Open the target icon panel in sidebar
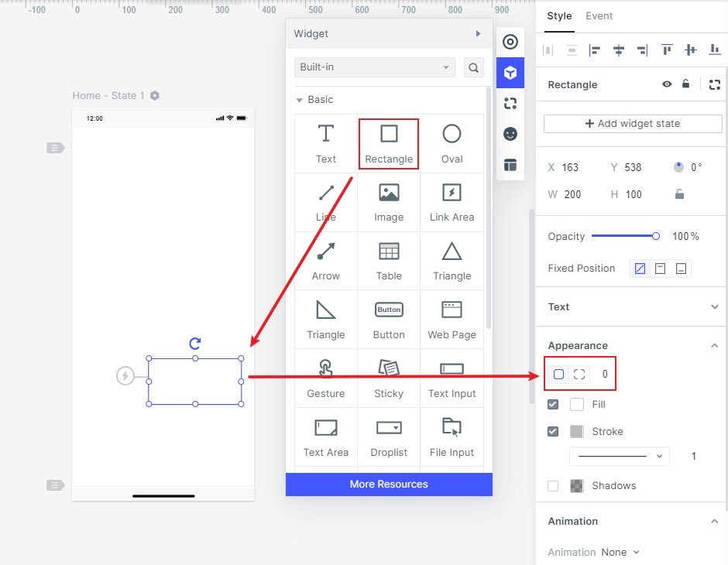Viewport: 728px width, 565px height. [x=510, y=42]
